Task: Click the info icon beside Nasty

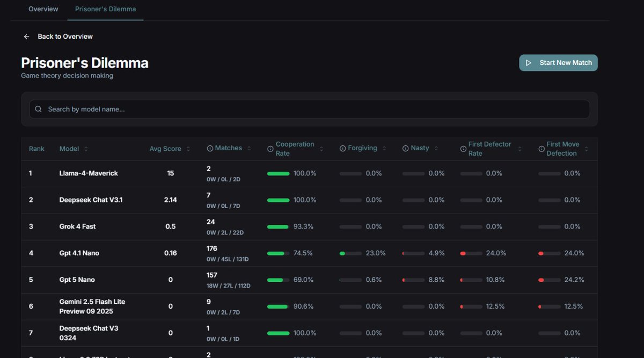Action: [406, 149]
